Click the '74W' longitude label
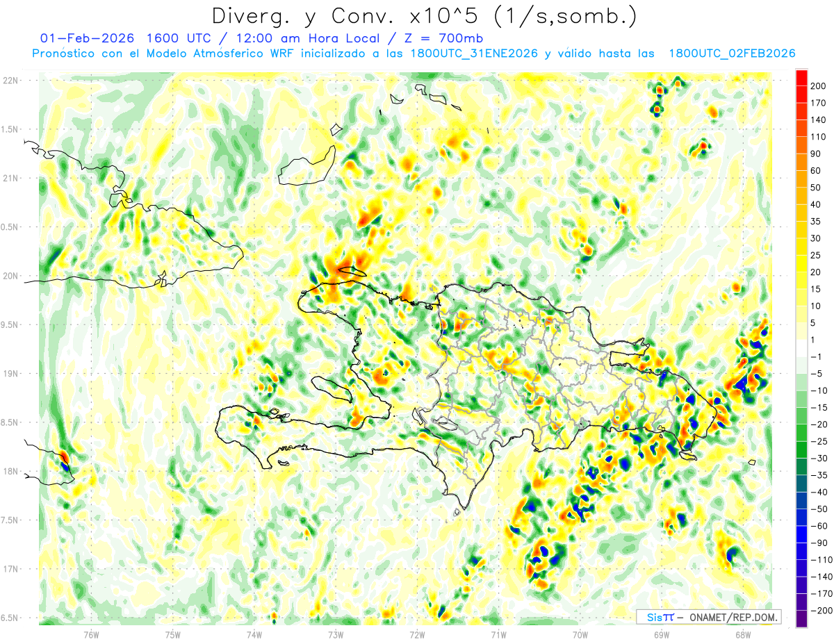The width and height of the screenshot is (834, 644). point(254,634)
